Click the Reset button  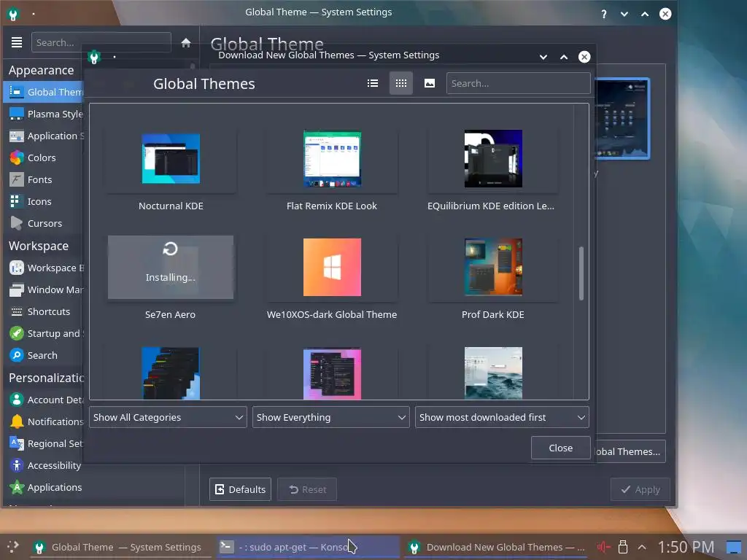tap(307, 489)
